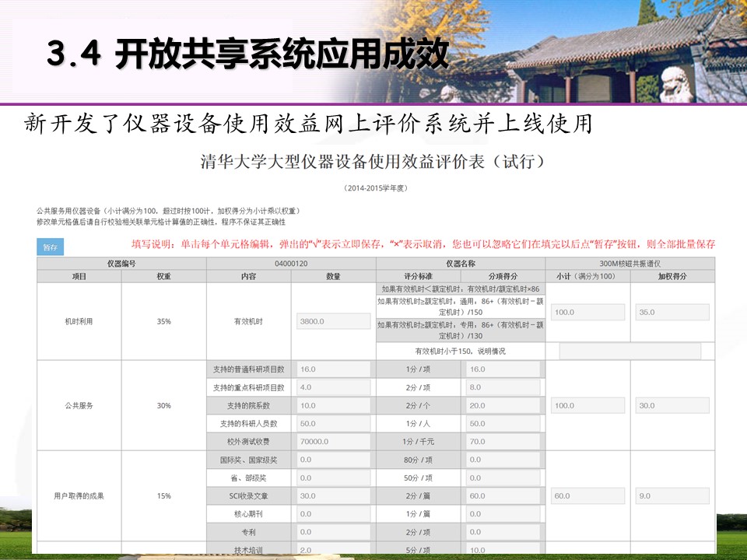Edit quantity field for 专利
This screenshot has height=560, width=747.
(x=334, y=532)
